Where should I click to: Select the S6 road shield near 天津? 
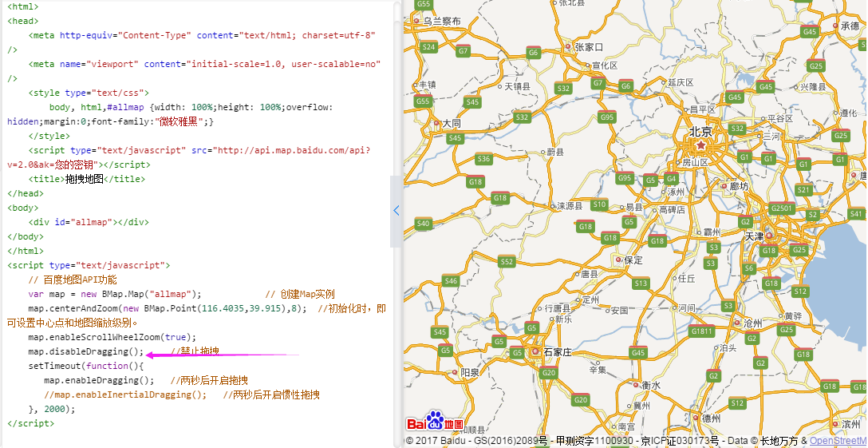pyautogui.click(x=748, y=268)
